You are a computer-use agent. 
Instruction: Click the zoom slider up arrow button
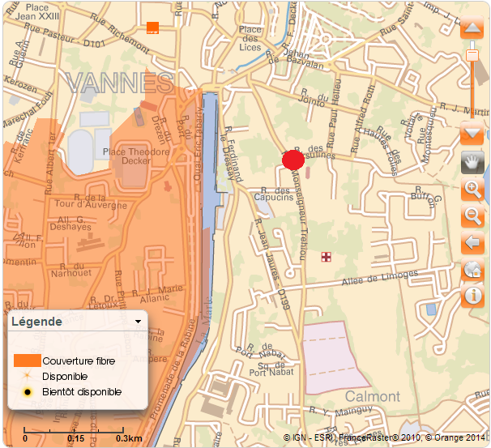click(472, 31)
